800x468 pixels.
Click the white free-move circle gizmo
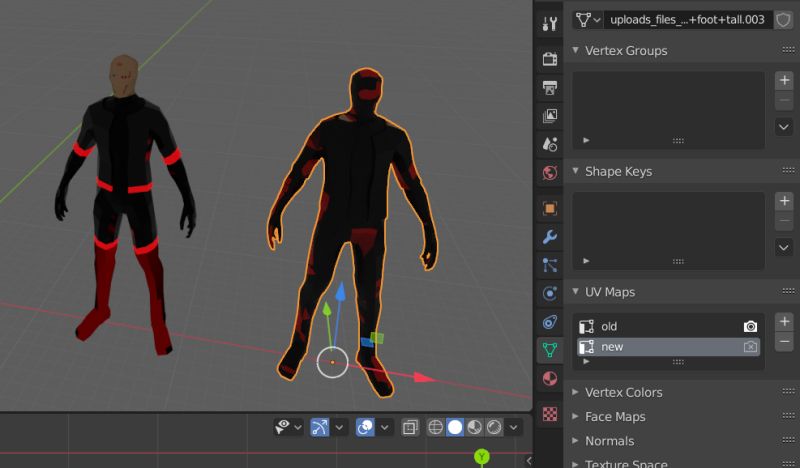[x=333, y=362]
